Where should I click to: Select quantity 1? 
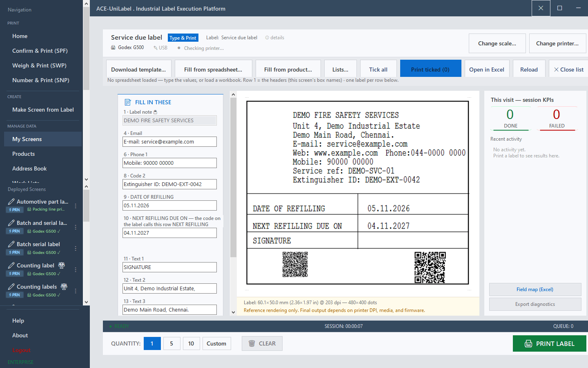point(152,343)
